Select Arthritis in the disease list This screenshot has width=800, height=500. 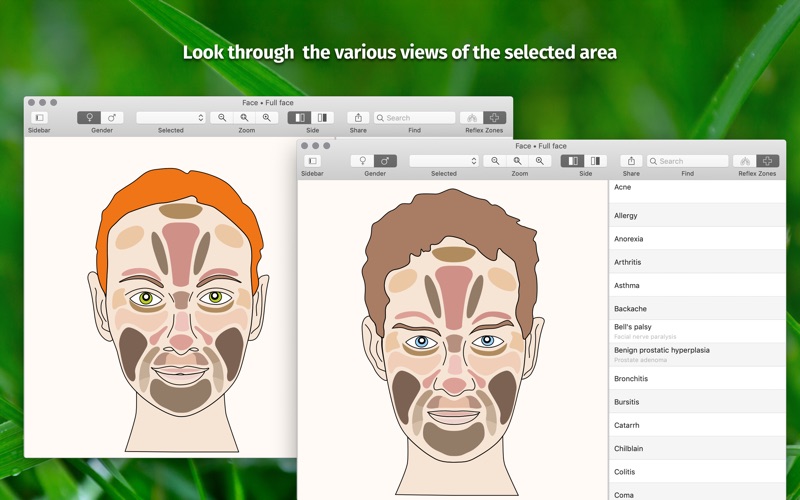click(x=697, y=262)
